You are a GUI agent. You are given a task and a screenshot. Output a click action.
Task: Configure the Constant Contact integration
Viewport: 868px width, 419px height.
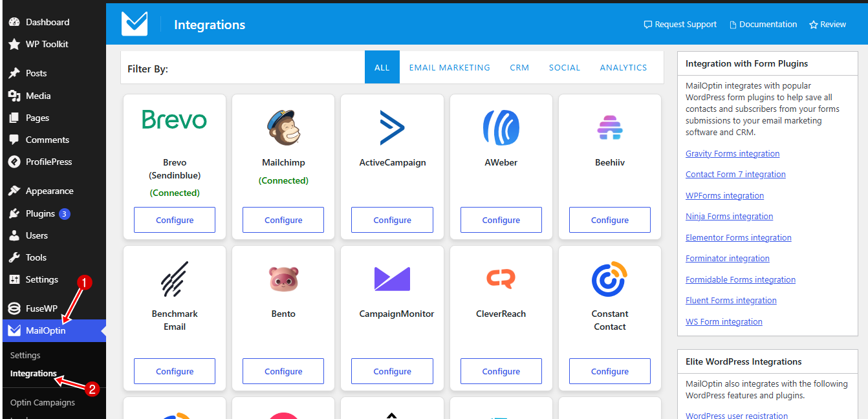coord(610,371)
